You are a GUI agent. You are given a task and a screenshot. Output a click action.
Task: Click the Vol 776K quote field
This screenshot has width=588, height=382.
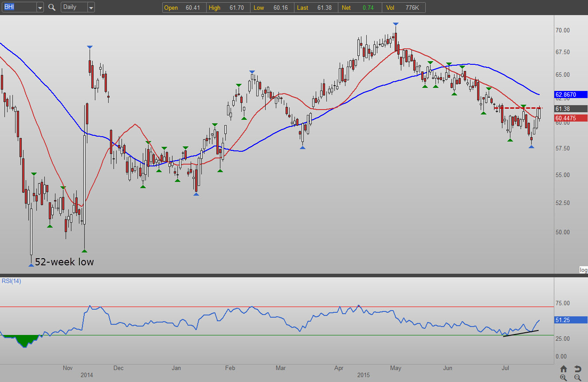403,8
